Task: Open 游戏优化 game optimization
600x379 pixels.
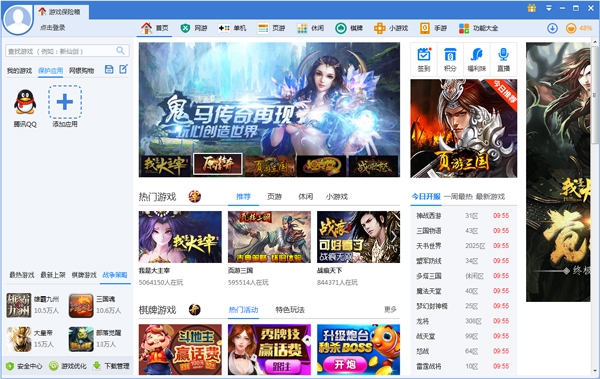Action: pyautogui.click(x=68, y=366)
